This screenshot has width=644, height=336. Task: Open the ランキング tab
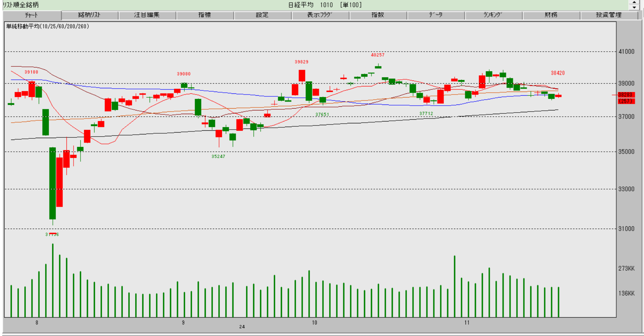tap(493, 15)
